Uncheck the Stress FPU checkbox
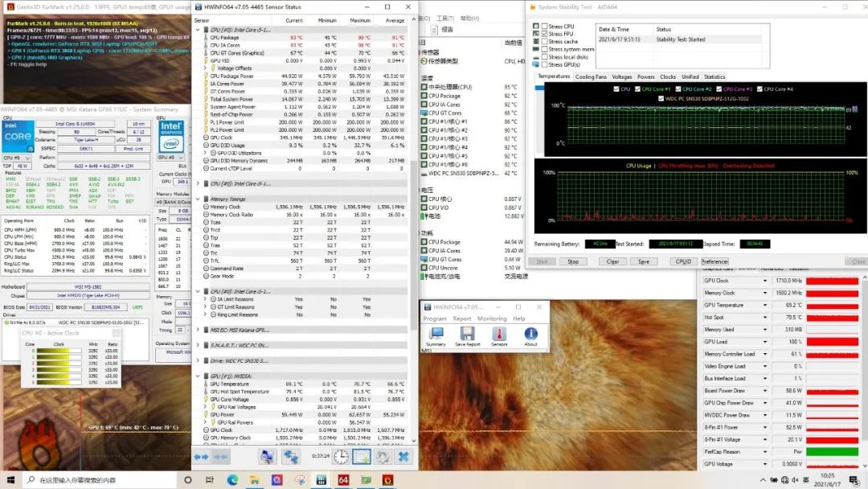868x489 pixels. (546, 34)
